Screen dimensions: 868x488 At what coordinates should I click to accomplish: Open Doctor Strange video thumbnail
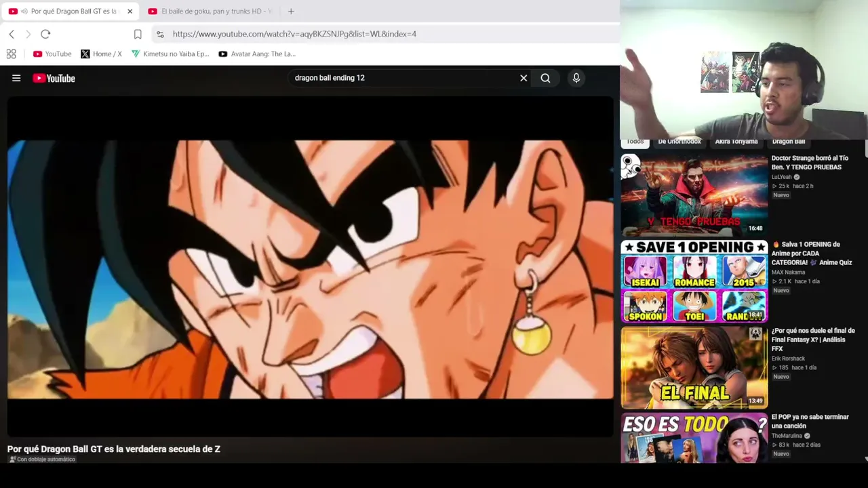(x=694, y=195)
